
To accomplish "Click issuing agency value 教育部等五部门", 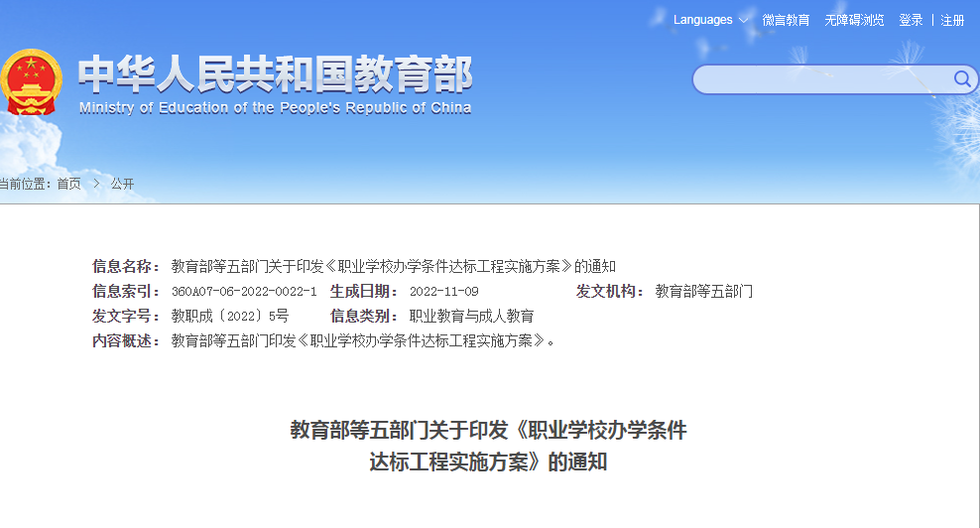I will (703, 292).
